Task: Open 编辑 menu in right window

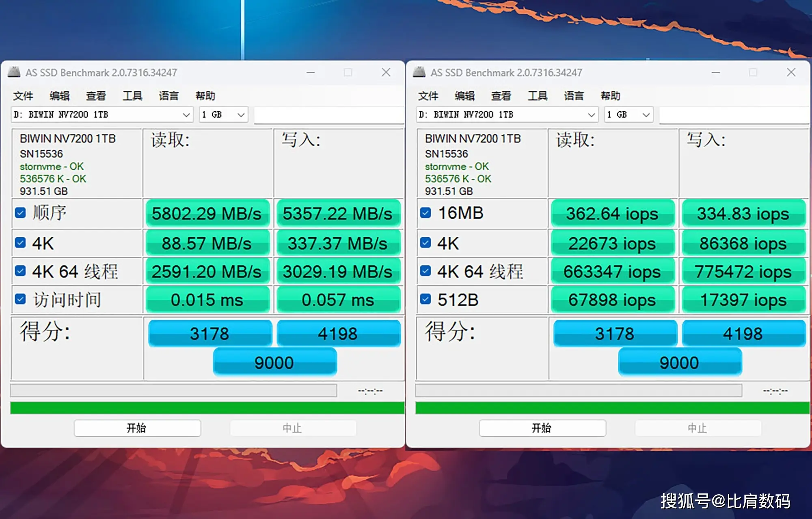Action: point(465,96)
